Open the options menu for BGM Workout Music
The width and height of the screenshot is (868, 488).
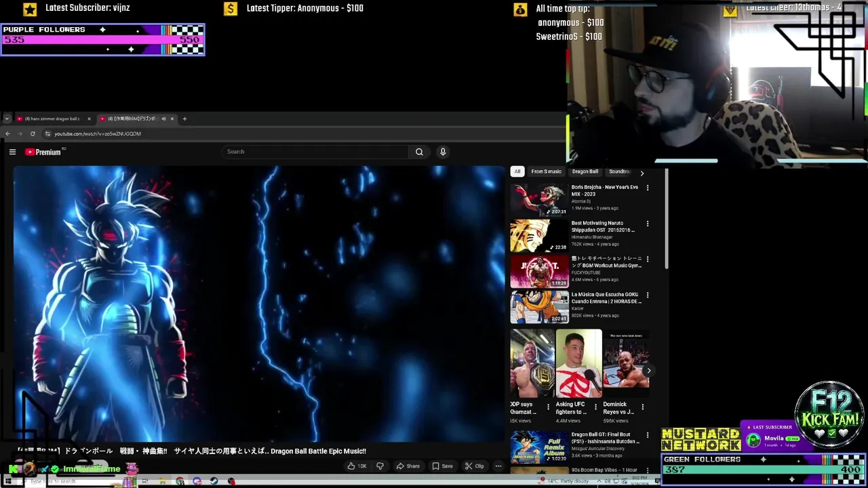point(648,259)
